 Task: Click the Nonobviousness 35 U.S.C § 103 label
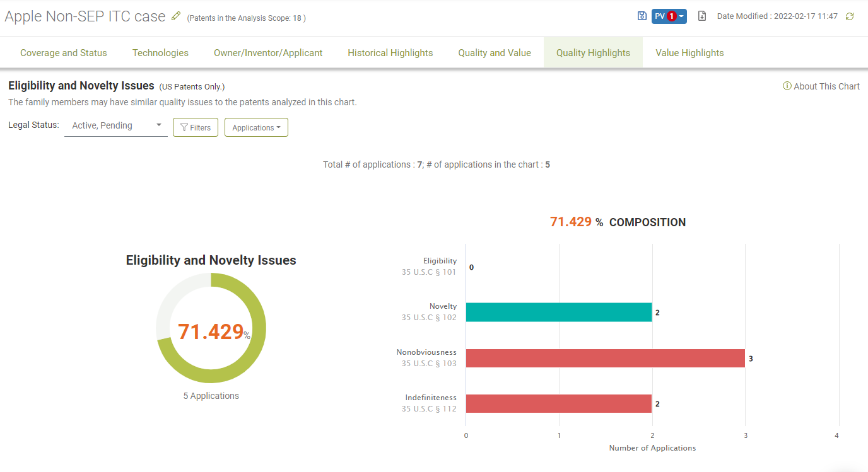coord(426,358)
